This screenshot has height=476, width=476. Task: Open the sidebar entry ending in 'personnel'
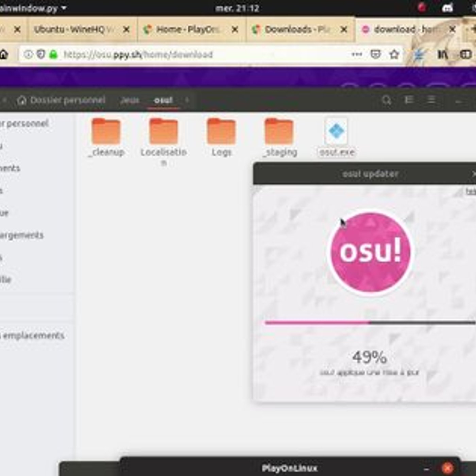pos(24,123)
